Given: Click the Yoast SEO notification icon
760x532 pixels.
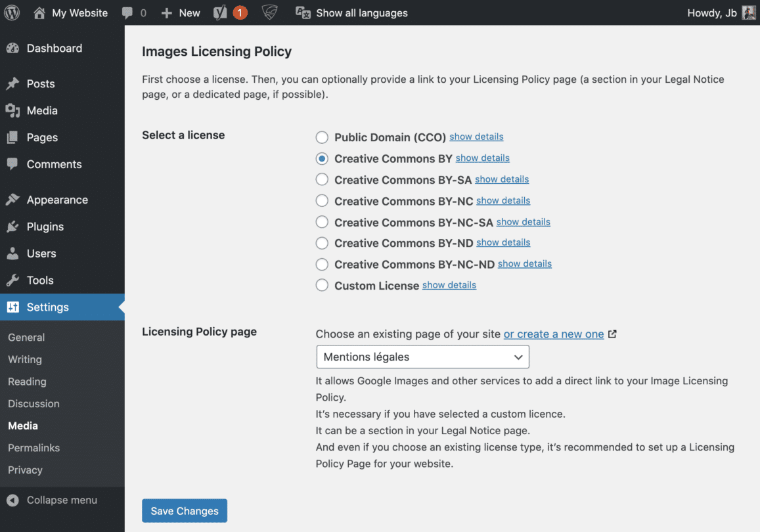Looking at the screenshot, I should pos(221,12).
